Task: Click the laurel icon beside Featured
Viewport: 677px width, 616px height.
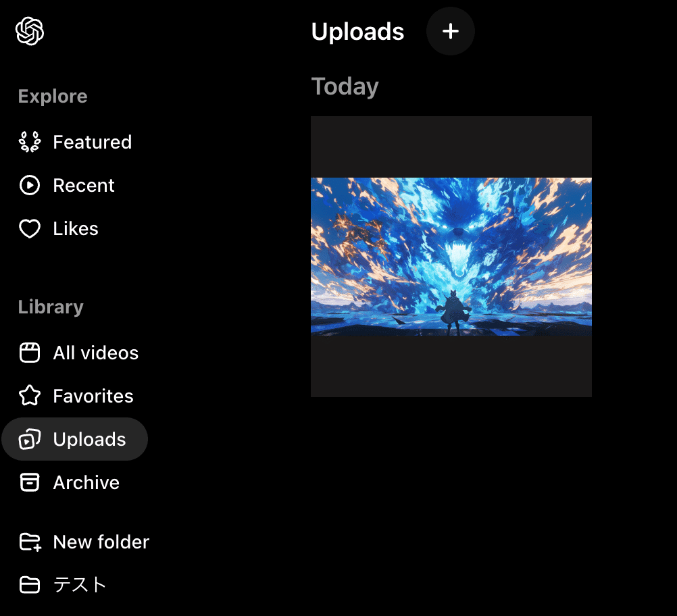Action: (x=30, y=142)
